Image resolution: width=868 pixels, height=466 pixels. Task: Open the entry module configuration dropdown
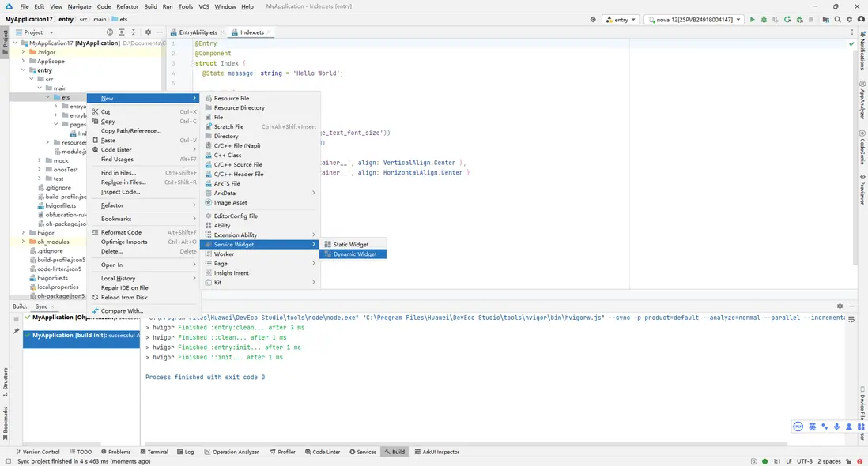pos(621,19)
